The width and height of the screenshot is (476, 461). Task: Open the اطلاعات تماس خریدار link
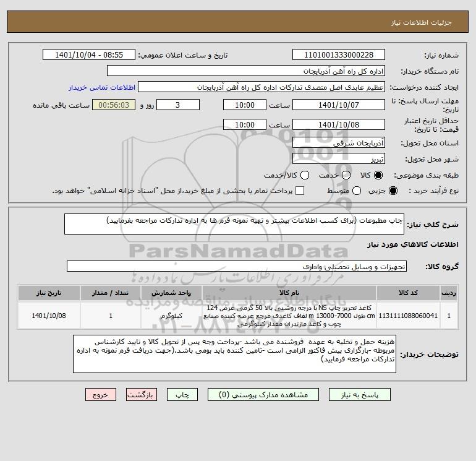click(102, 87)
